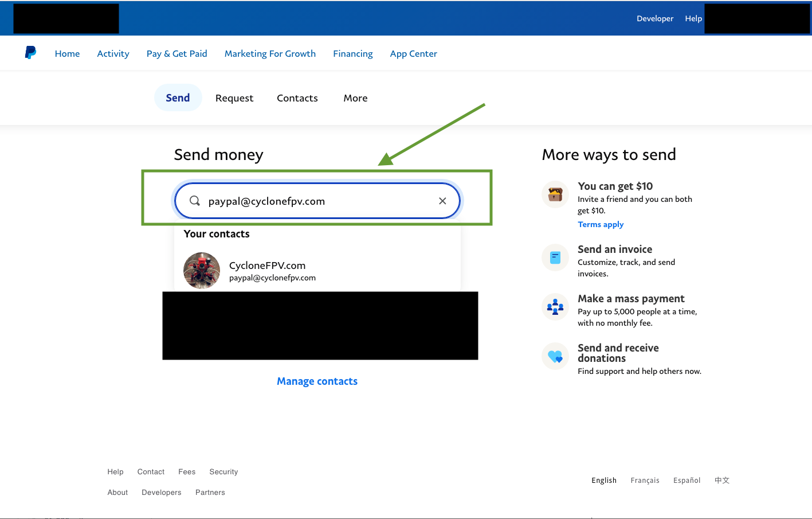This screenshot has width=812, height=519.
Task: Click the footer Partners link
Action: coord(210,493)
